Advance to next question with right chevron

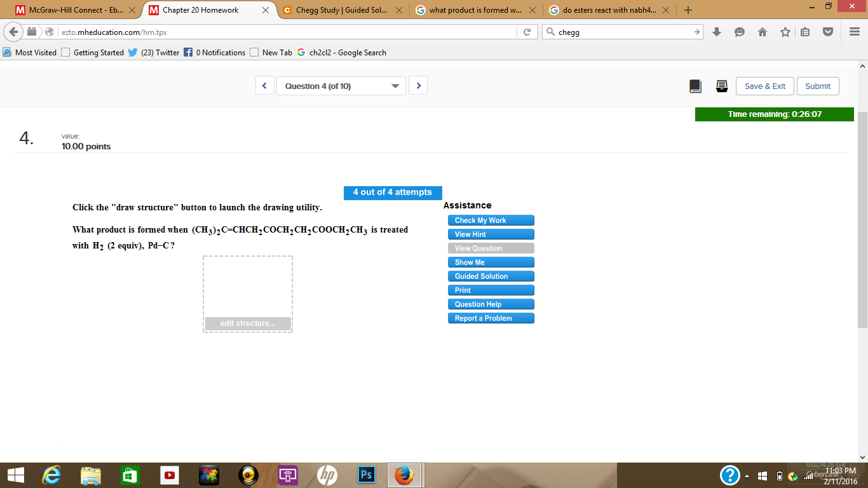417,85
